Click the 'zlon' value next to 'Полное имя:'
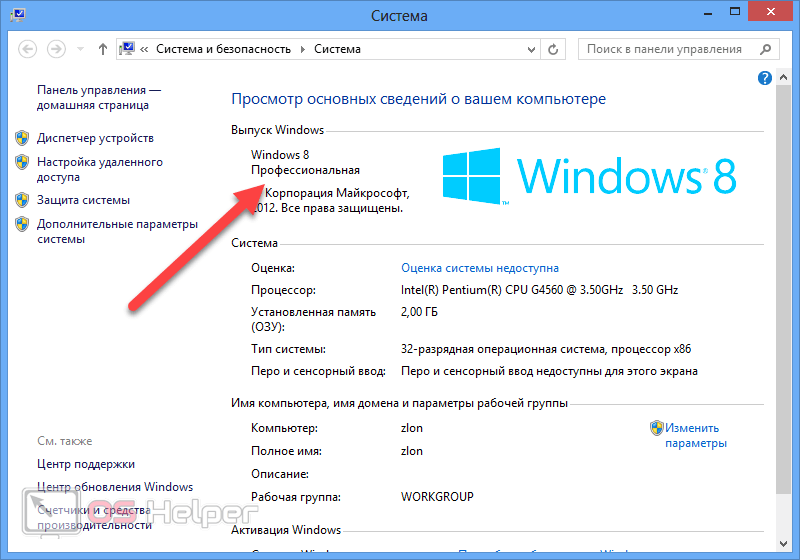Viewport: 800px width, 560px height. point(412,451)
